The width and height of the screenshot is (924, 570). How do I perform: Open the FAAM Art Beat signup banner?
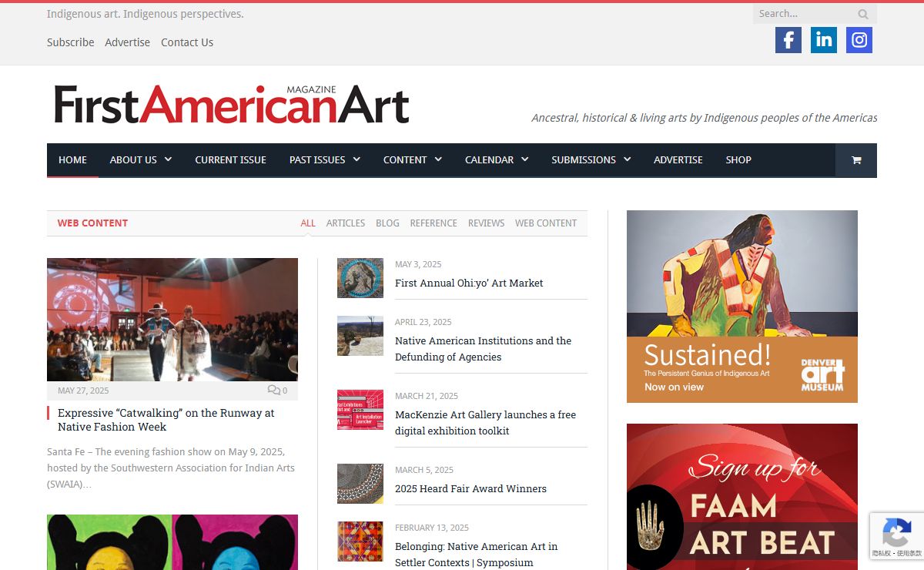742,497
